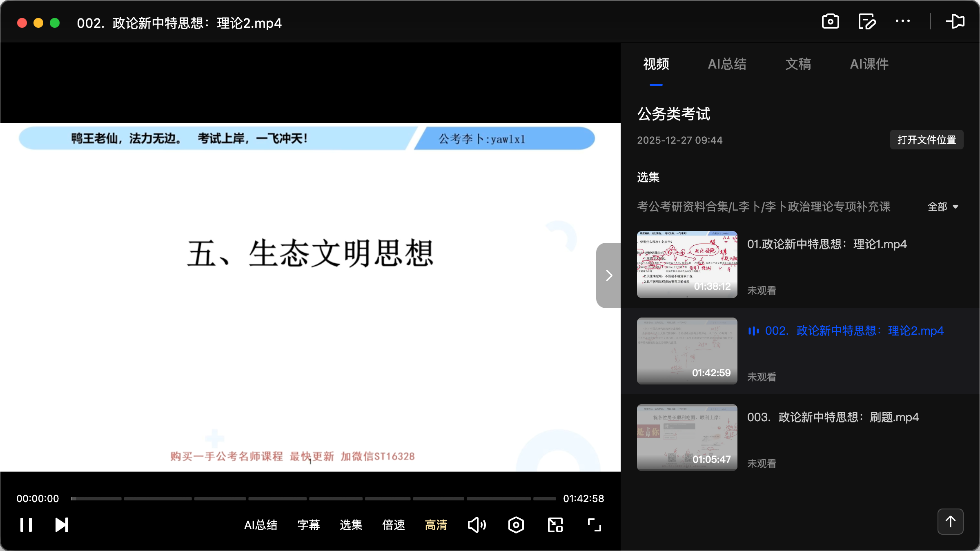980x551 pixels.
Task: Open player settings via the hexagon icon
Action: pyautogui.click(x=516, y=525)
